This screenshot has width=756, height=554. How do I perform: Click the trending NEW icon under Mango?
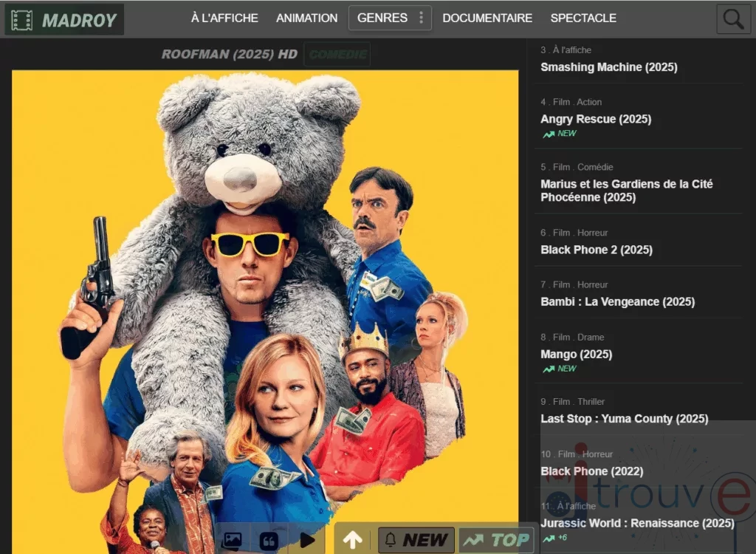click(549, 369)
